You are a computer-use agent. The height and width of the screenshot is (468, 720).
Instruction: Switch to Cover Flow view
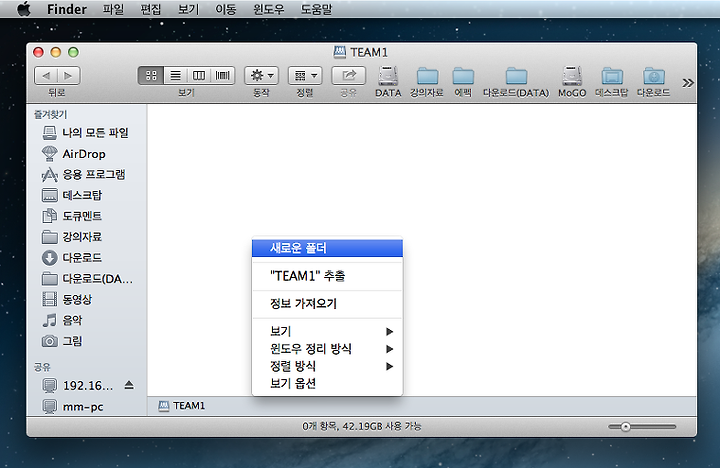point(223,75)
